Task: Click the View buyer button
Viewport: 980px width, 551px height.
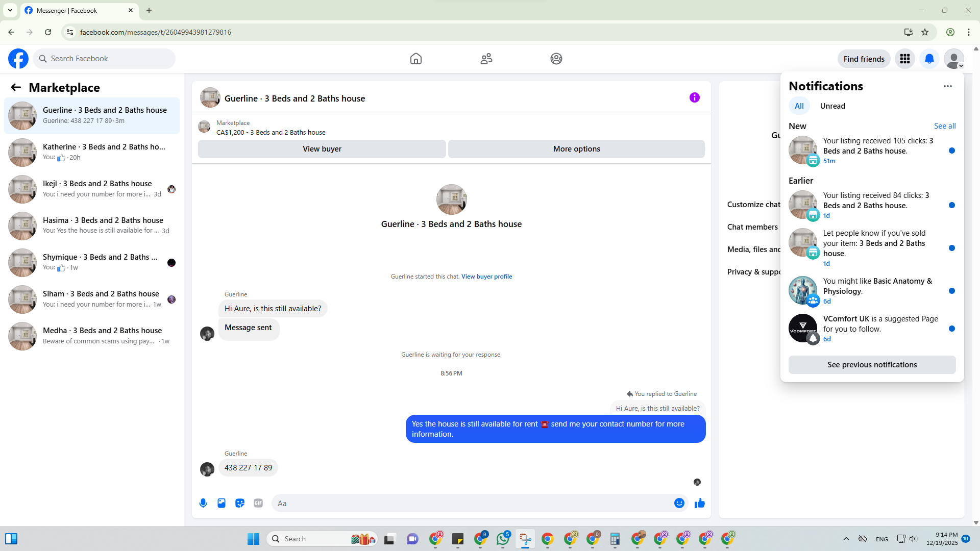Action: (322, 149)
